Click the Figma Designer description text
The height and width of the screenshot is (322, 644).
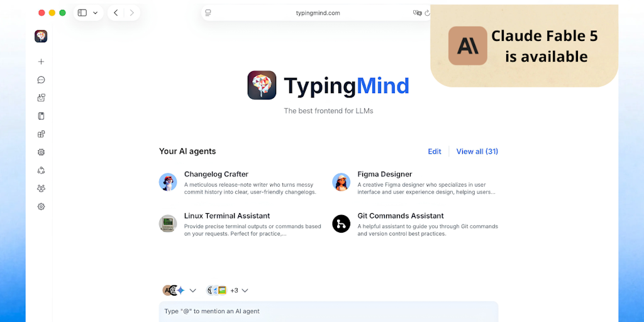pos(426,189)
